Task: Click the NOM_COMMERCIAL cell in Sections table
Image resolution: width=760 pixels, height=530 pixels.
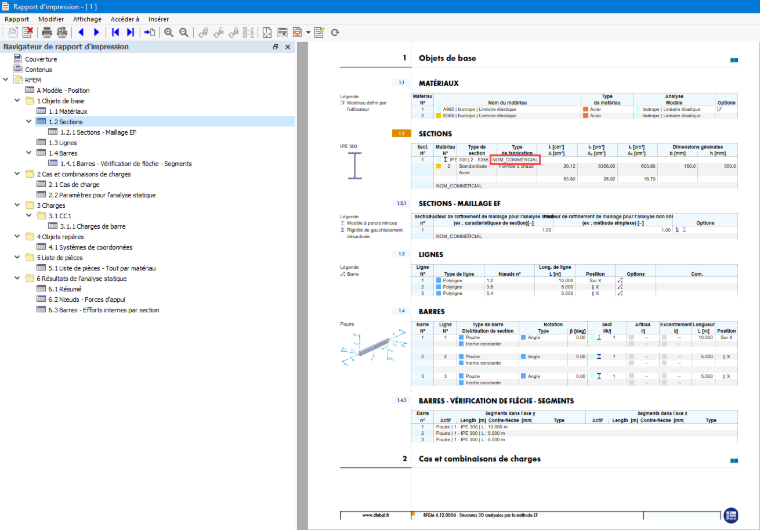Action: tap(515, 160)
